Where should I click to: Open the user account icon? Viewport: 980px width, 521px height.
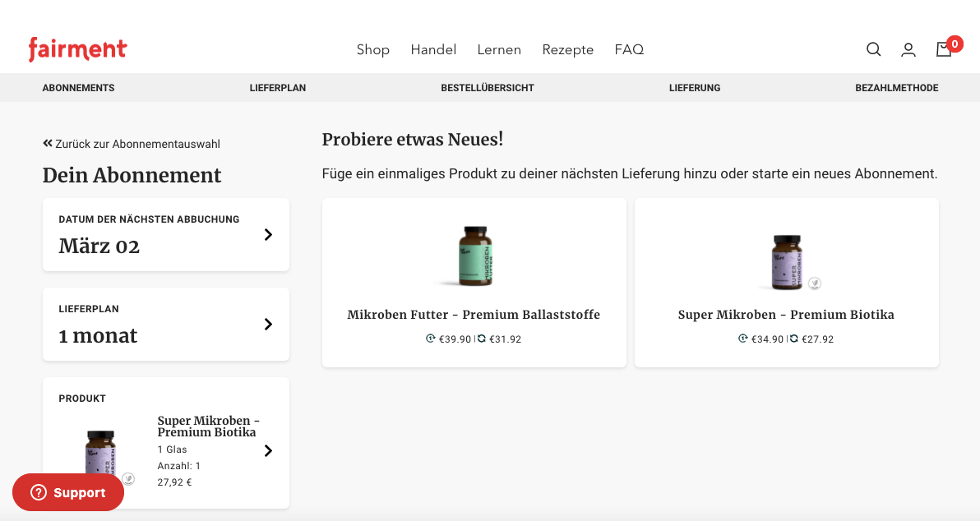(x=908, y=49)
